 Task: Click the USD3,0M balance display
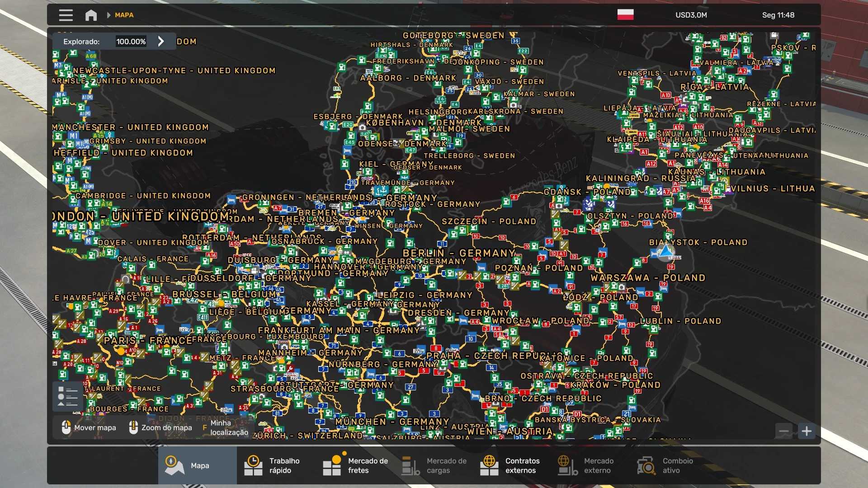tap(691, 15)
